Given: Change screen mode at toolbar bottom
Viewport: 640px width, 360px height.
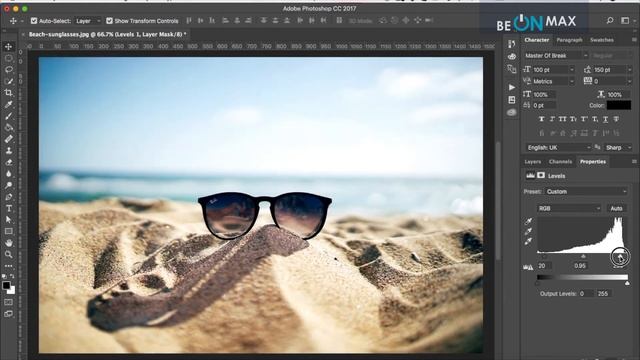Looking at the screenshot, I should click(9, 314).
